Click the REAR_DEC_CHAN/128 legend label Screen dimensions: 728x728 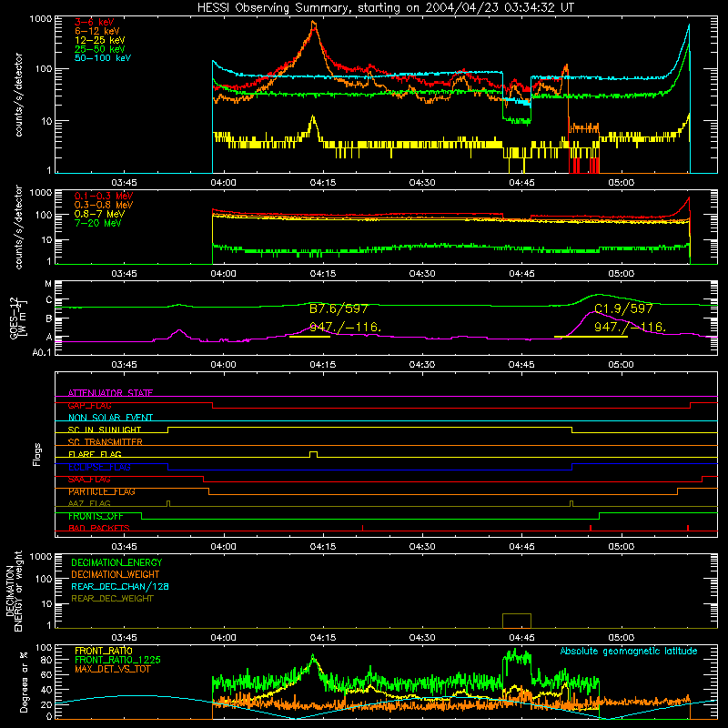pyautogui.click(x=120, y=586)
